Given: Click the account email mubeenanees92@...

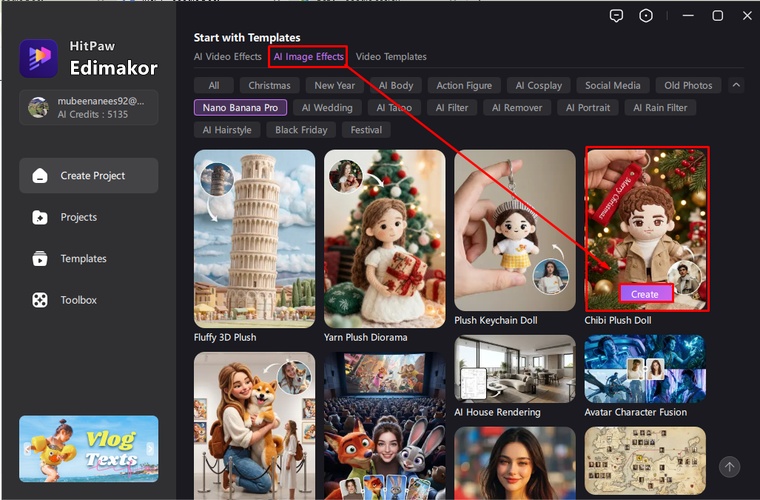Looking at the screenshot, I should pyautogui.click(x=101, y=101).
